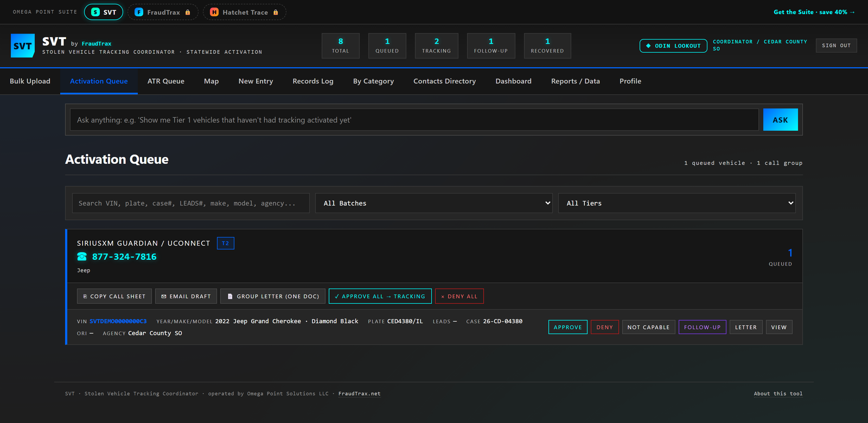Open the Profile tab

point(630,81)
